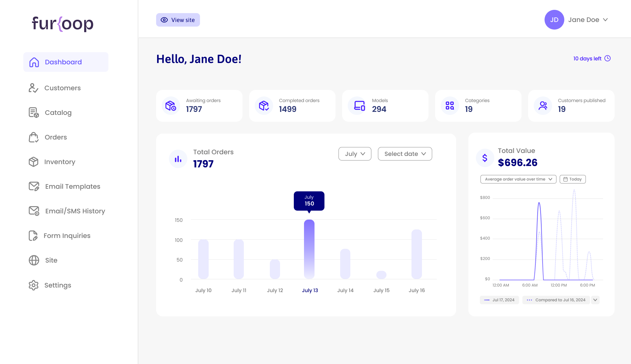Click the $696.26 total value amount
631x364 pixels.
click(518, 162)
